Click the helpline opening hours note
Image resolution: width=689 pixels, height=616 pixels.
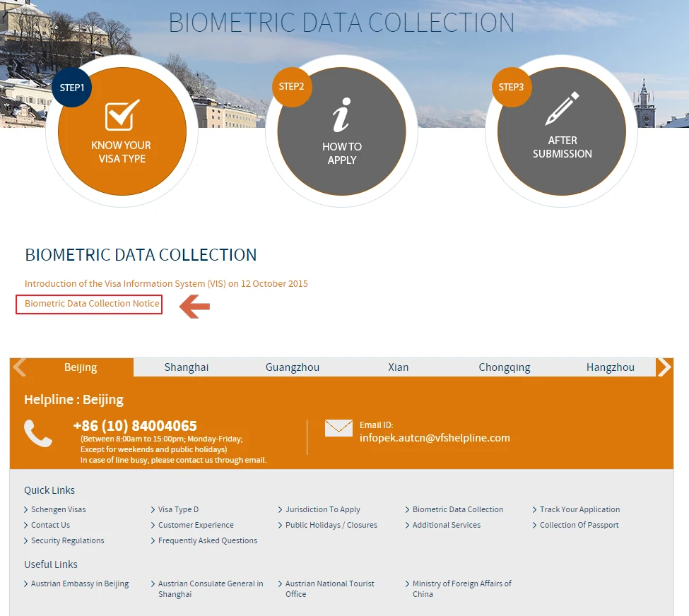[x=173, y=449]
